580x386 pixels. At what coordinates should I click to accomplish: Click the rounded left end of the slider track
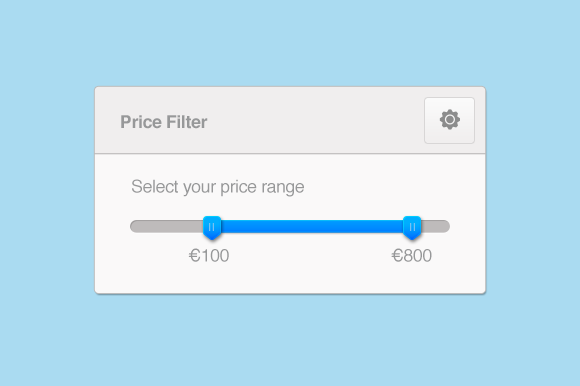135,226
